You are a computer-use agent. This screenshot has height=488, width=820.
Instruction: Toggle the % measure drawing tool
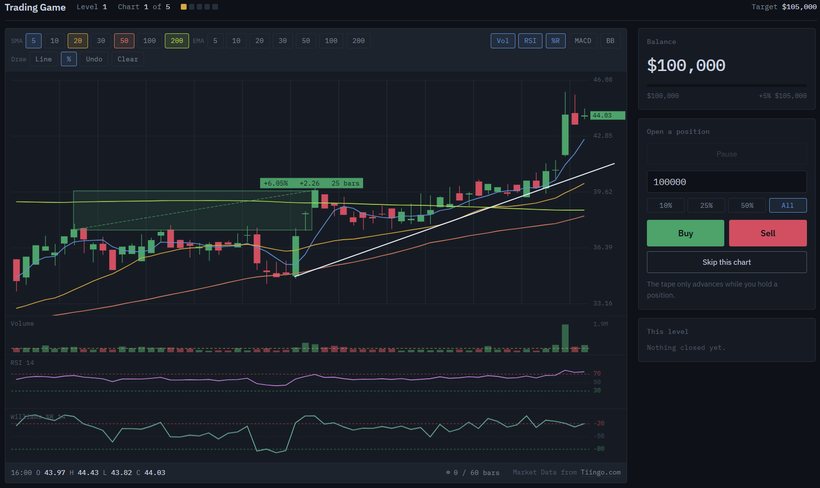69,59
